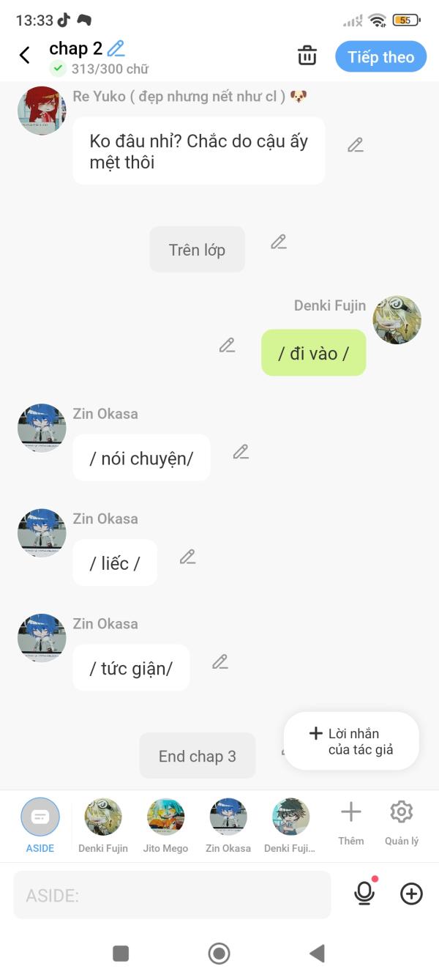Open Quản lý settings gear

[402, 823]
